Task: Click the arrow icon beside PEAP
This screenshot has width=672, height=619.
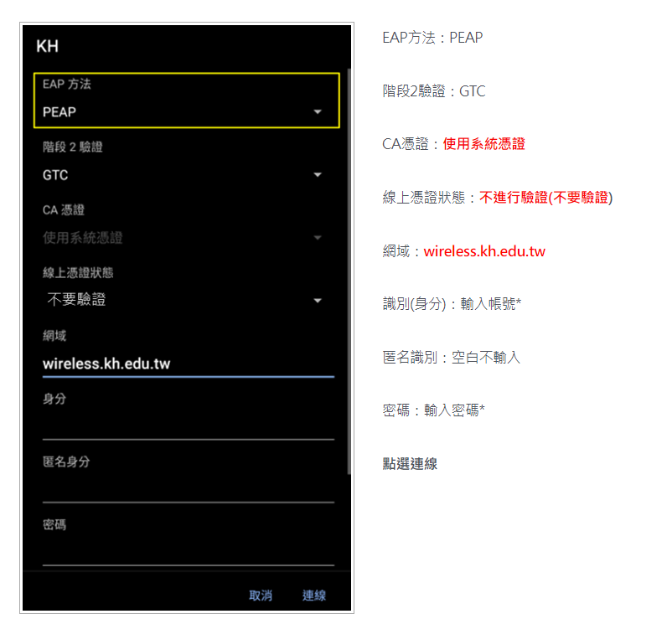Action: pyautogui.click(x=318, y=111)
